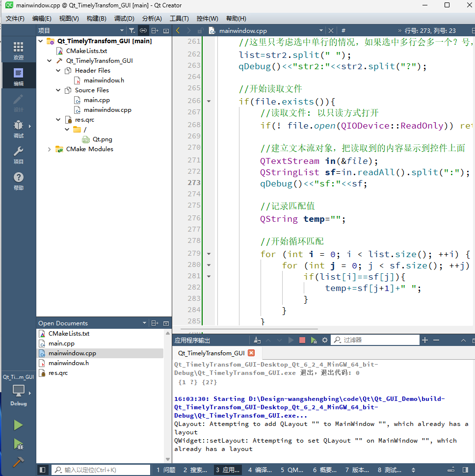The width and height of the screenshot is (475, 476).
Task: Clear the application output pane
Action: (x=257, y=340)
